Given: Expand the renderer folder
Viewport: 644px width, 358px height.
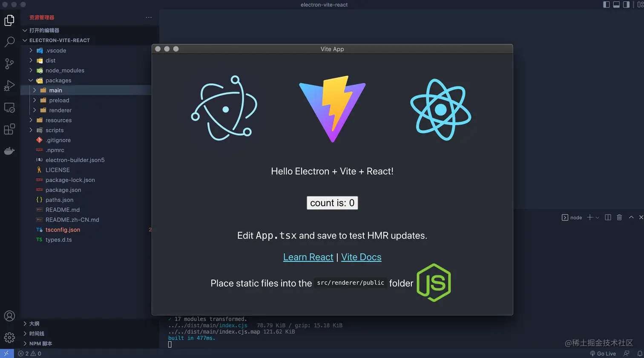Looking at the screenshot, I should point(86,110).
